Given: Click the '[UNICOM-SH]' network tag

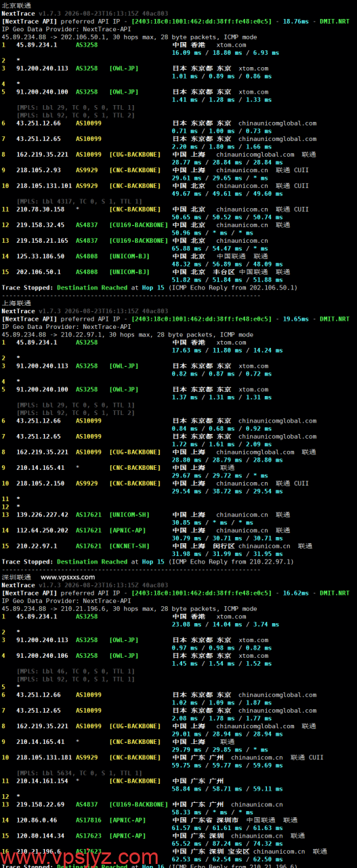Looking at the screenshot, I should [129, 515].
